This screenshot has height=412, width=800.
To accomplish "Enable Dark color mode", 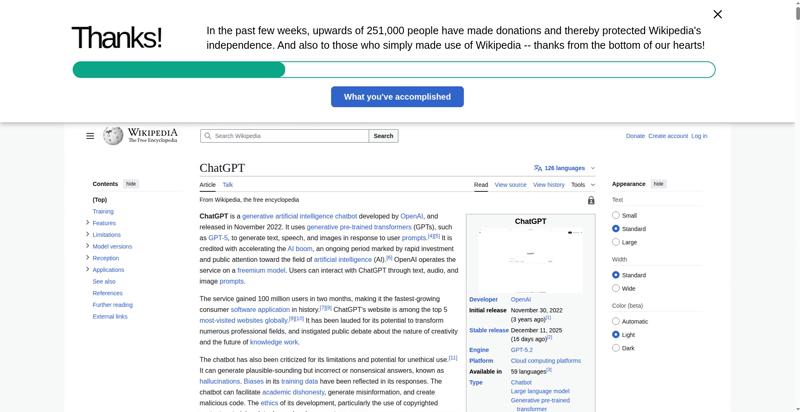I will click(616, 348).
